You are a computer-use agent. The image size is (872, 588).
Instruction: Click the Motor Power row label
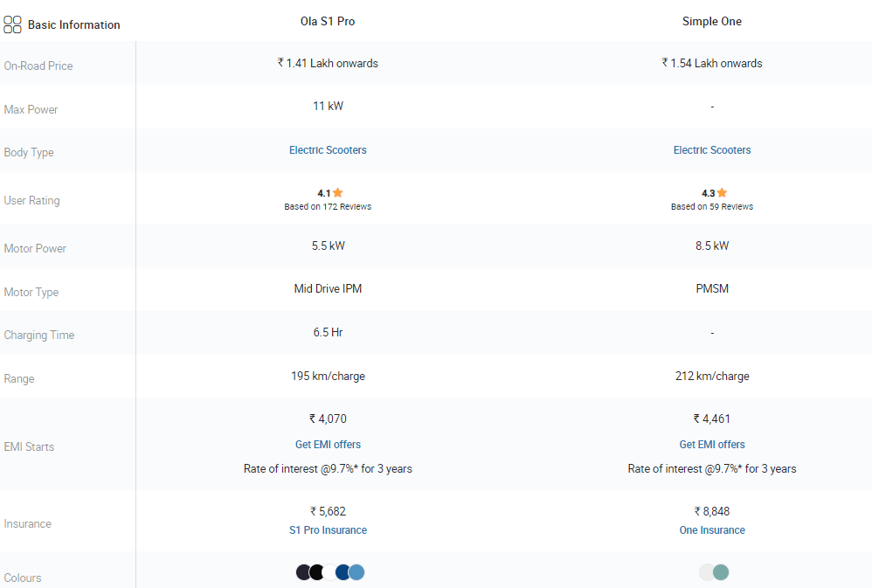35,248
